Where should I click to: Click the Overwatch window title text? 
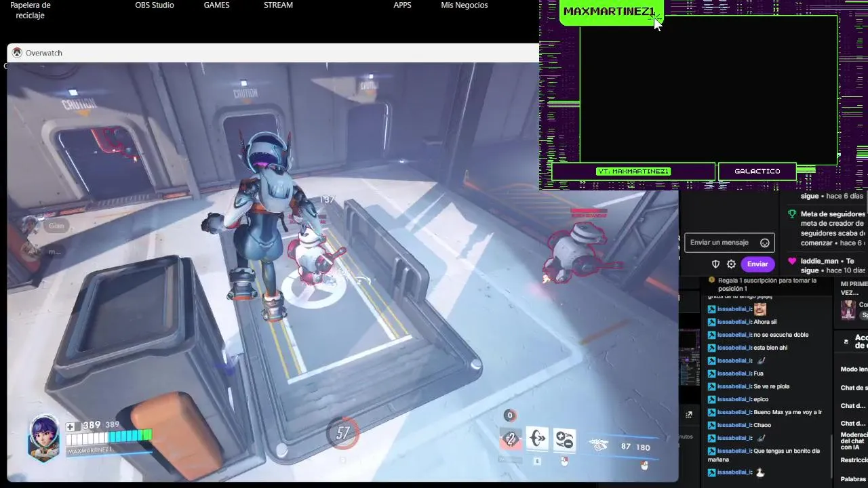pyautogui.click(x=44, y=53)
